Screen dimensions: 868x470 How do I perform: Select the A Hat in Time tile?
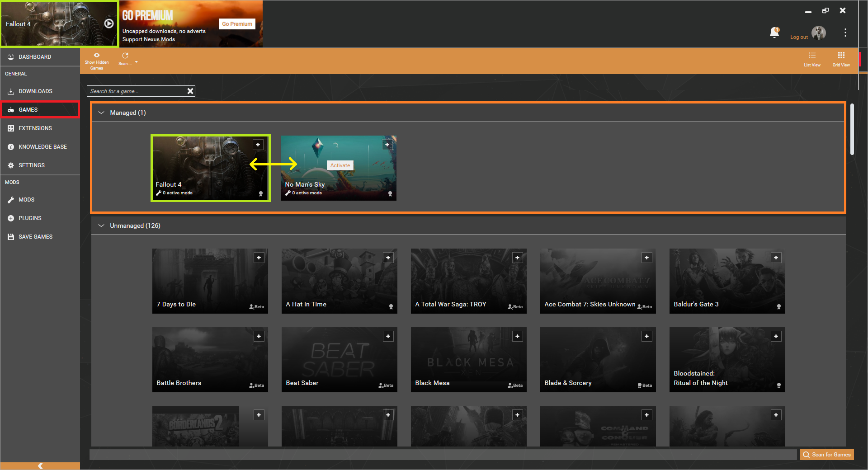tap(340, 281)
